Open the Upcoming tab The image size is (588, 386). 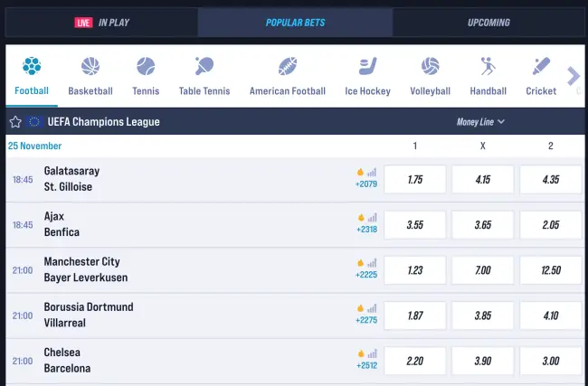coord(488,23)
